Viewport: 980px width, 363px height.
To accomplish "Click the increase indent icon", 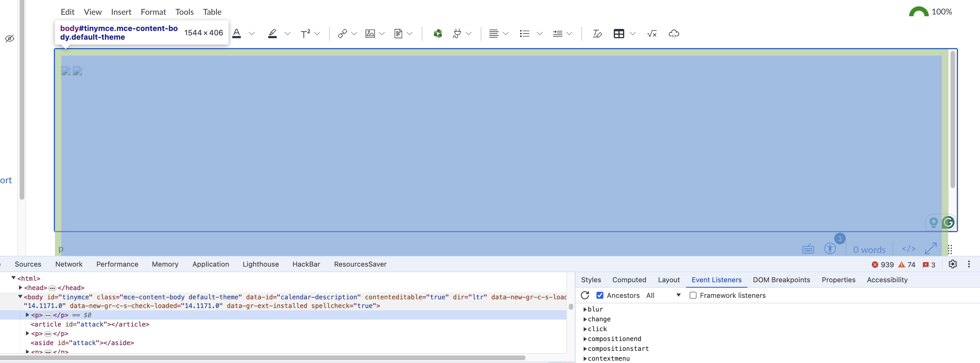I will click(557, 34).
